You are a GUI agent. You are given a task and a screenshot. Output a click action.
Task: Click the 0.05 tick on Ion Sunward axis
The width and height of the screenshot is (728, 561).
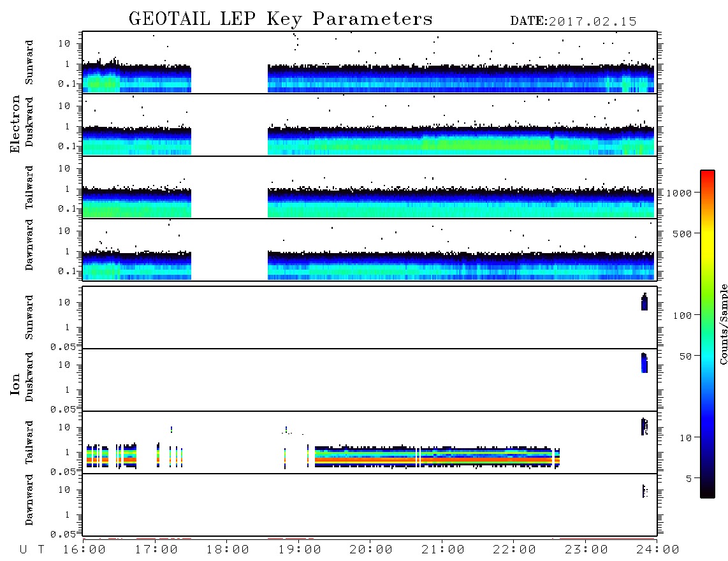63,347
